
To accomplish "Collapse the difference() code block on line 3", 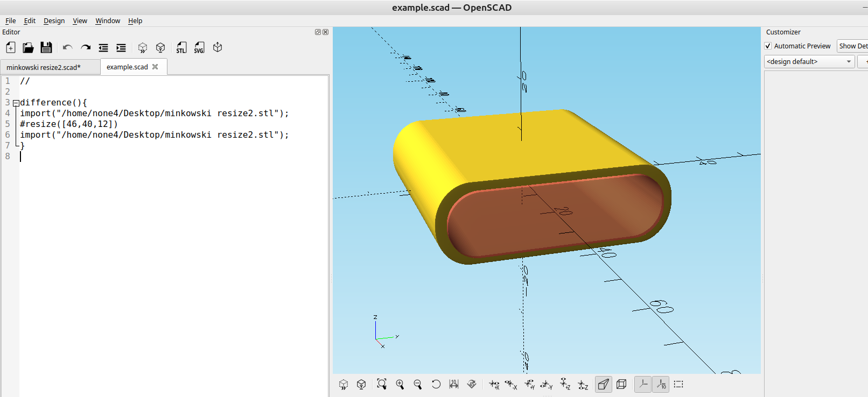I will [x=16, y=103].
